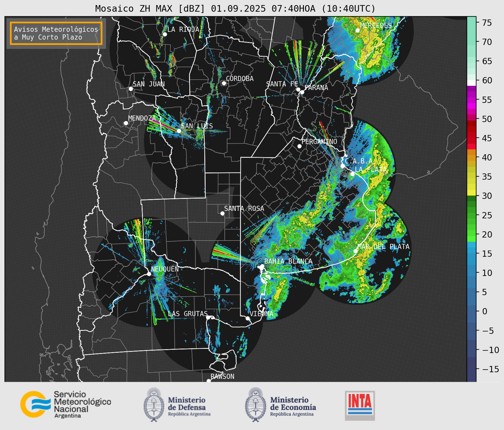Viewport: 504px width, 430px height.
Task: Click the MERCEDES city marker dot
Action: pos(358,31)
